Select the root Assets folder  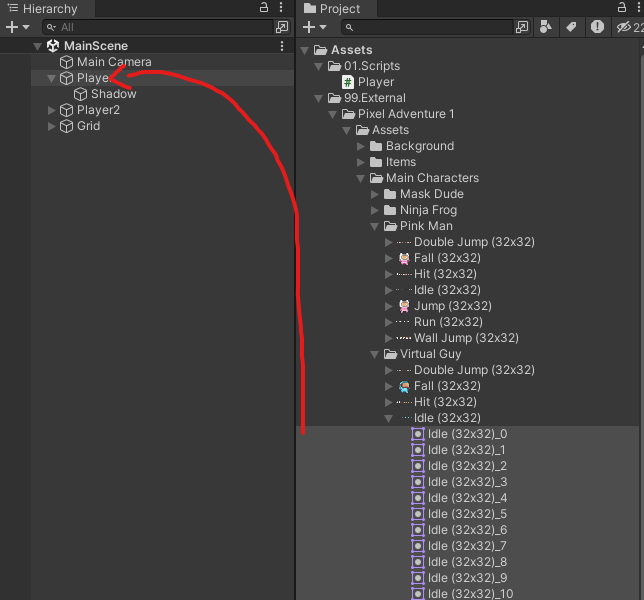(352, 50)
